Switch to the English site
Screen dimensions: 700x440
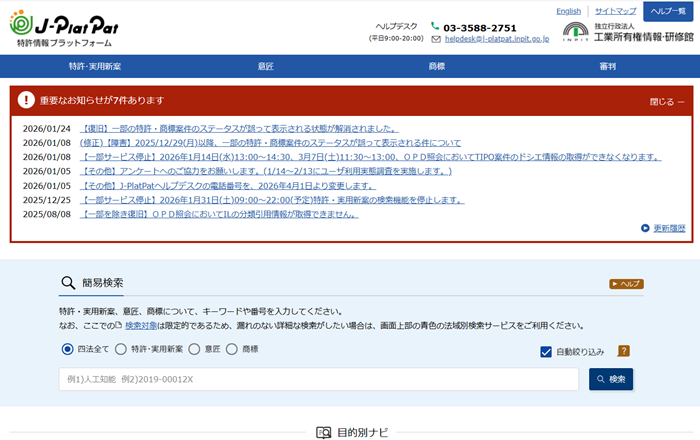[568, 11]
